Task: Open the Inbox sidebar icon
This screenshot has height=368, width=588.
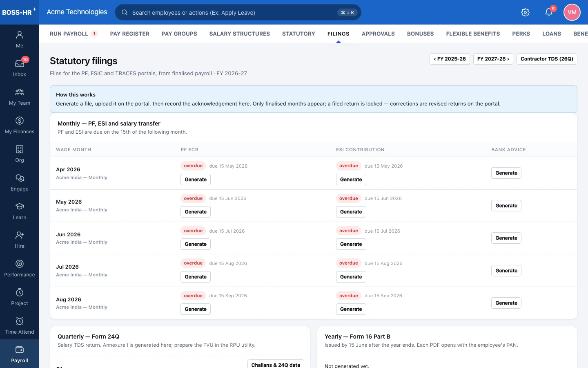Action: 20,68
